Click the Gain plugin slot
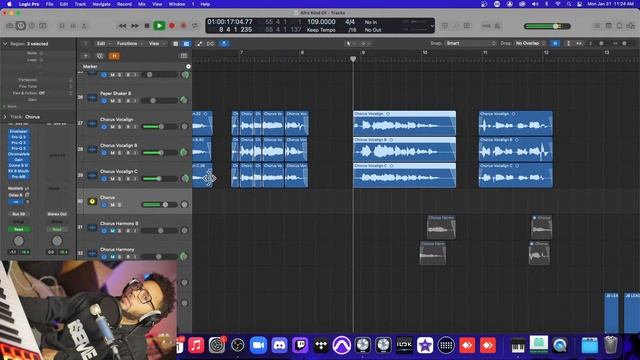Image resolution: width=640 pixels, height=360 pixels. (19, 160)
